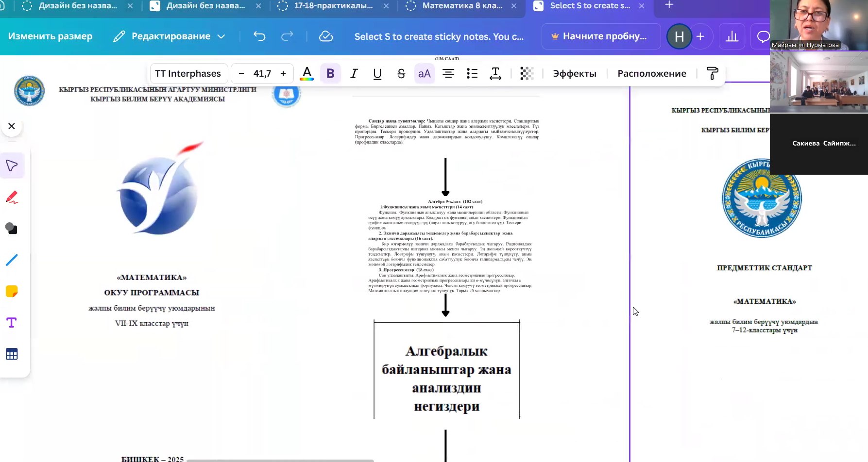Add a yellow sticky note

[12, 291]
